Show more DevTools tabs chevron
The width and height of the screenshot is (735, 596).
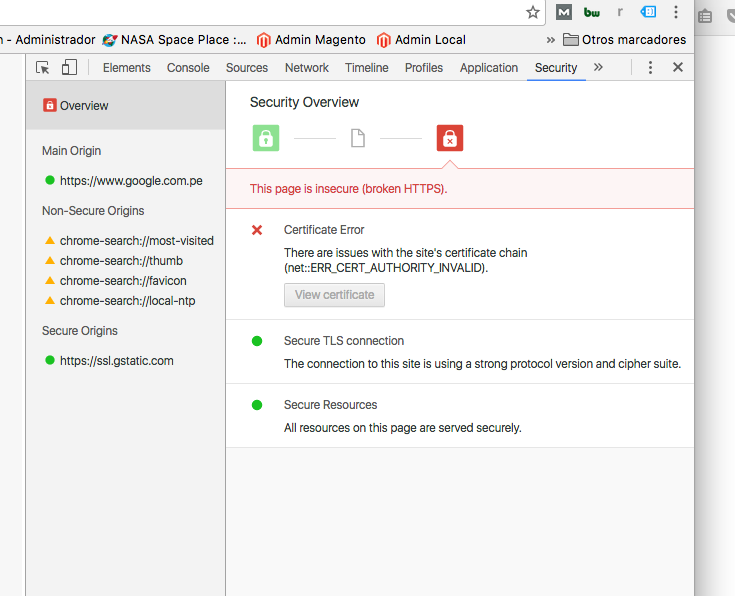click(598, 67)
